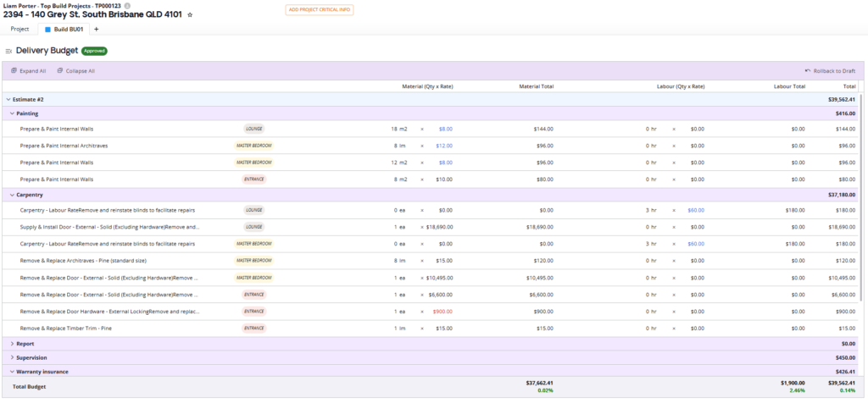Click the blue square icon on Build BU01 tab

pos(48,29)
